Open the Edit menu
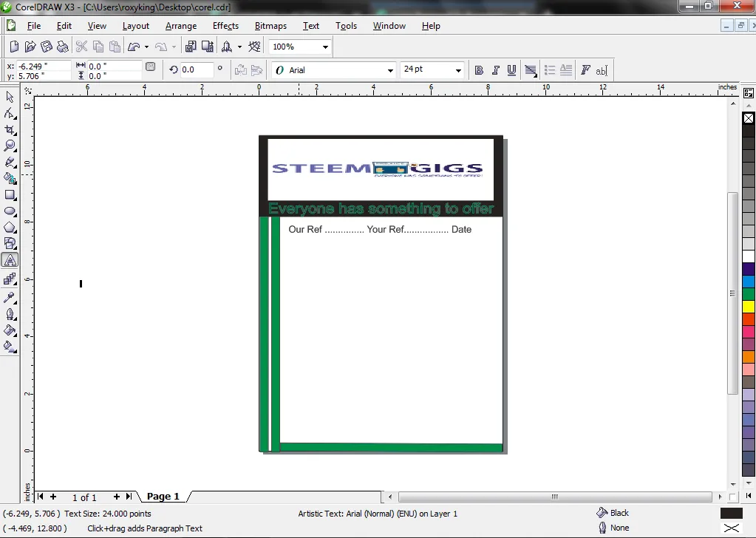 tap(64, 26)
